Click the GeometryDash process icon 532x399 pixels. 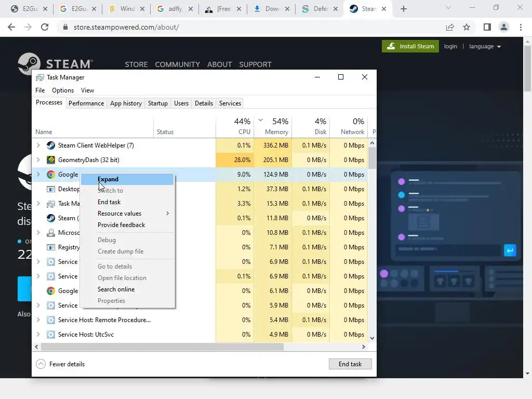[51, 160]
